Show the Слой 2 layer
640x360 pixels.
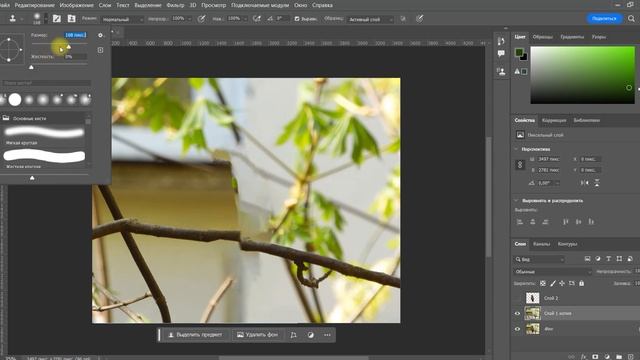click(x=518, y=298)
